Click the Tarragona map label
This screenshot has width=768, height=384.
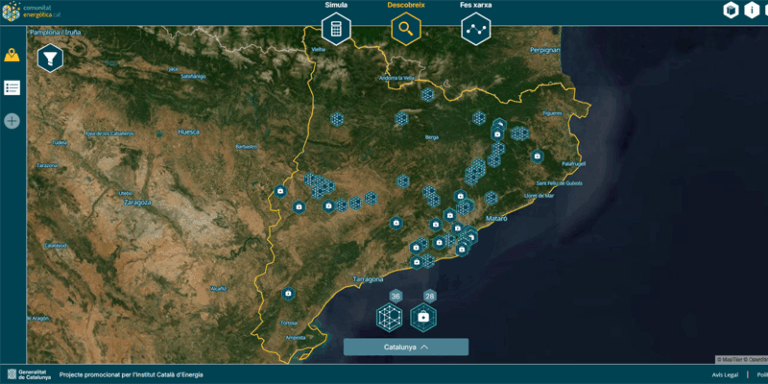(368, 279)
